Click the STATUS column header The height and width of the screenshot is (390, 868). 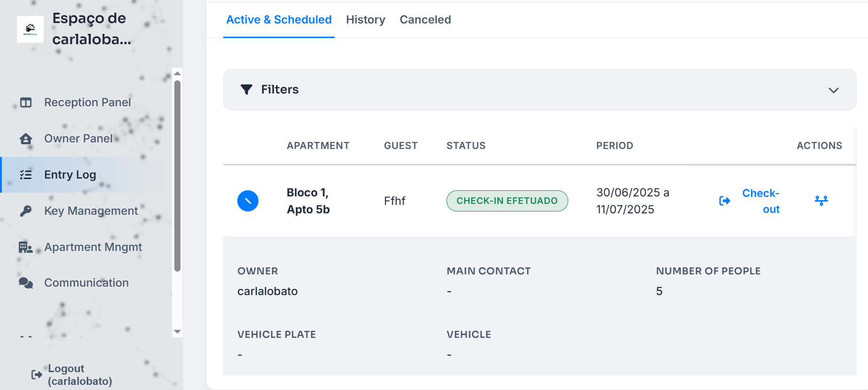click(x=466, y=146)
